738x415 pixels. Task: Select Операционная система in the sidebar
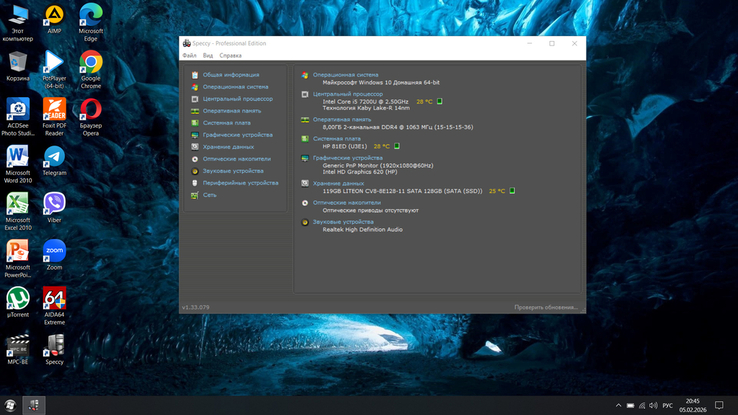[235, 87]
